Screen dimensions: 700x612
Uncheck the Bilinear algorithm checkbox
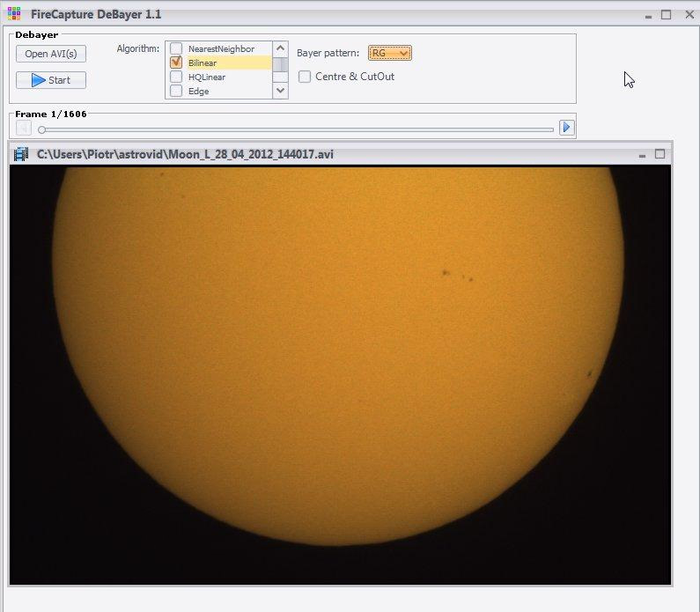pos(176,63)
